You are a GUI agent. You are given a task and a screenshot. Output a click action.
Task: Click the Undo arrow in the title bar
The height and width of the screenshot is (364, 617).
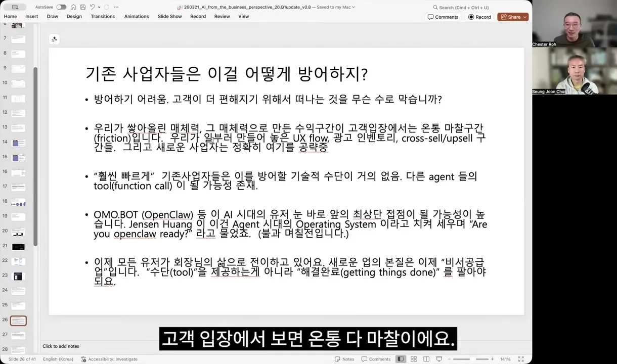[x=91, y=7]
